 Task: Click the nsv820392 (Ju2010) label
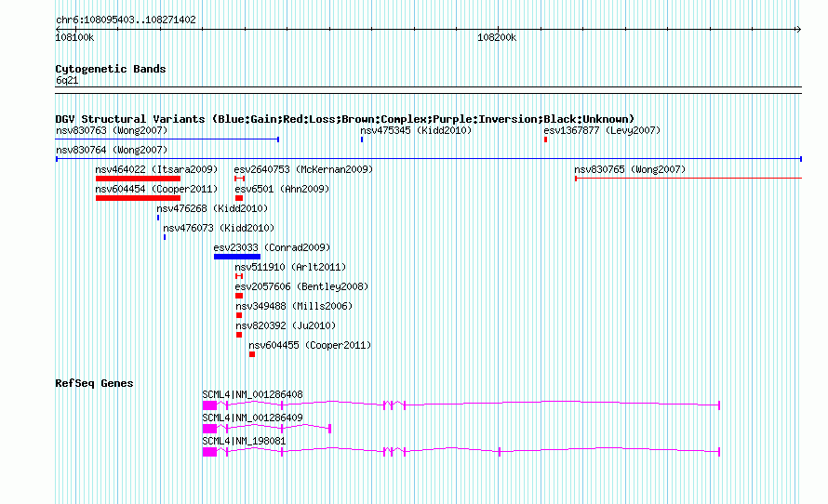(286, 325)
